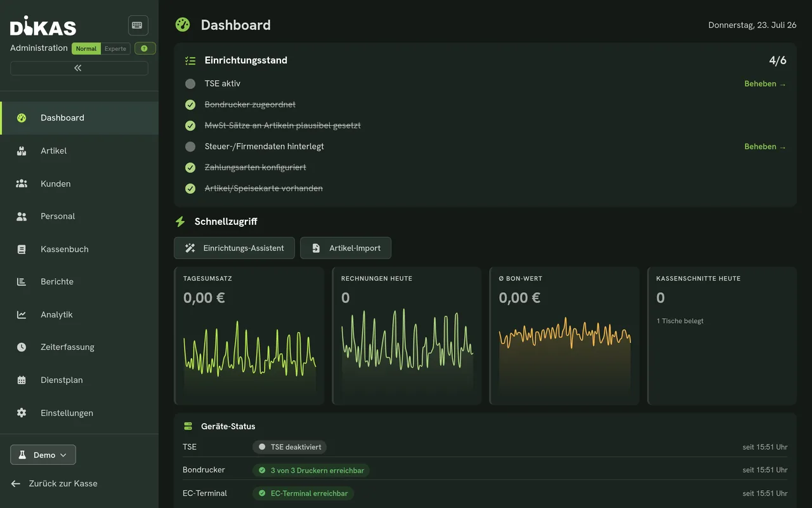Launch the Einrichtungs-Assistent

[x=234, y=248]
